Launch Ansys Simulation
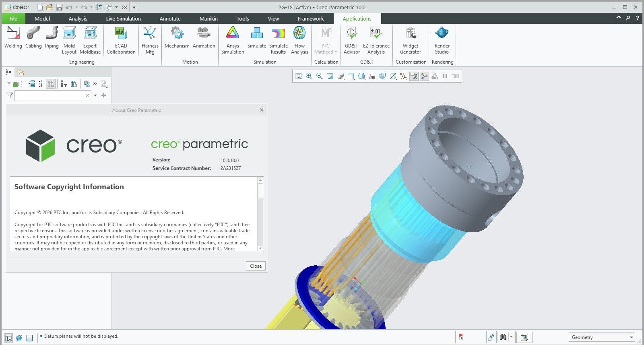This screenshot has height=345, width=644. (x=233, y=39)
